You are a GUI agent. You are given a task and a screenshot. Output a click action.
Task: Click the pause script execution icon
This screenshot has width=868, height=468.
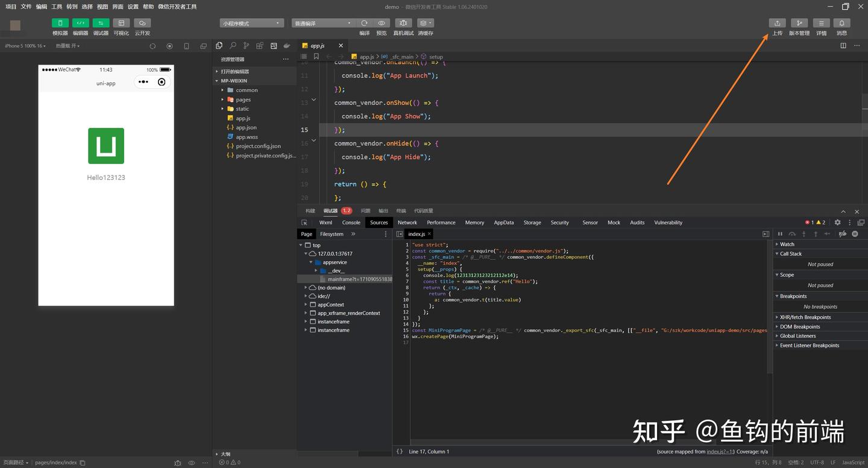[x=780, y=234]
